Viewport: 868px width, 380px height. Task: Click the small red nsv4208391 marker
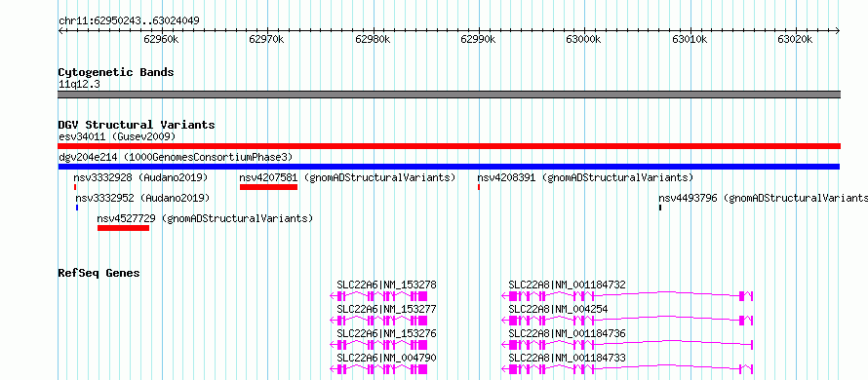pos(478,187)
